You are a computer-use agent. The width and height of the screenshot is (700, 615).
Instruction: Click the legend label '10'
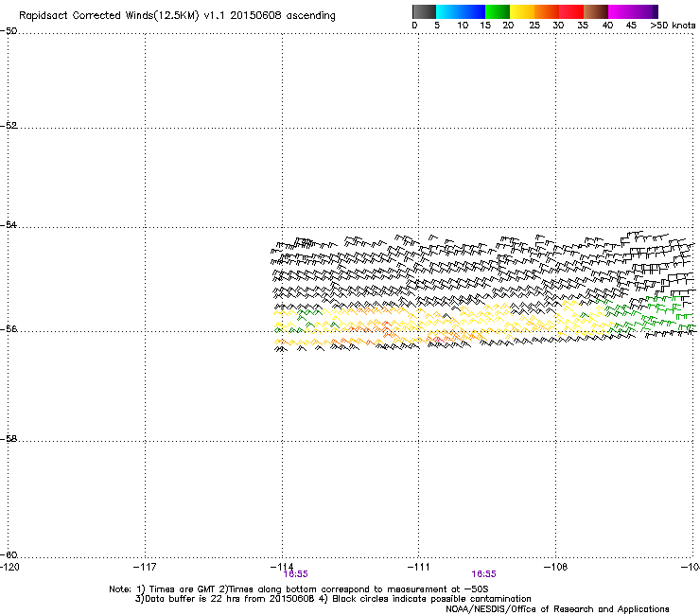463,26
